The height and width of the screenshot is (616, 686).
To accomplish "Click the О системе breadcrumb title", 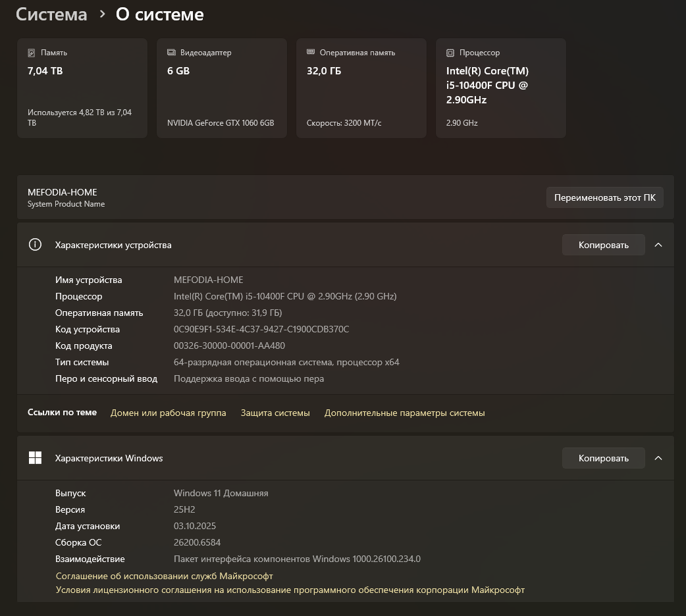I will click(x=159, y=14).
